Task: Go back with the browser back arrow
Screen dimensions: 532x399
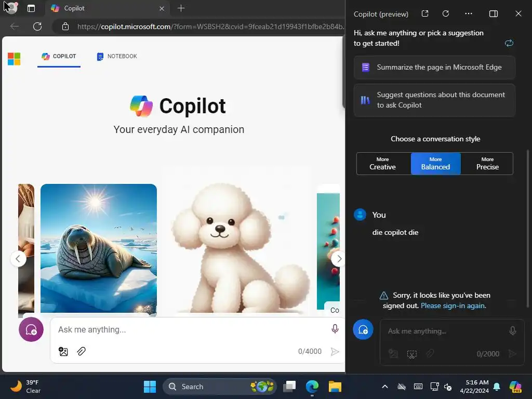Action: 14,26
